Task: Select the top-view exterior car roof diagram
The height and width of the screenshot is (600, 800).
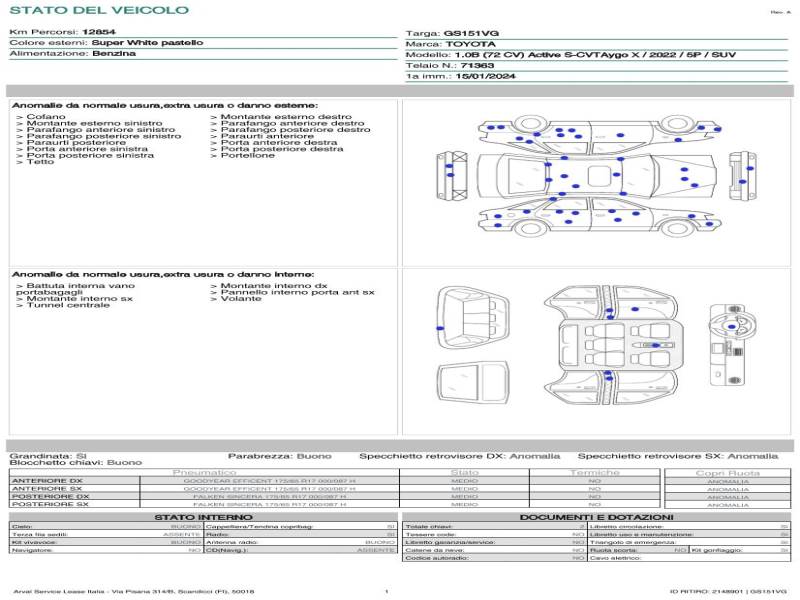Action: point(598,176)
